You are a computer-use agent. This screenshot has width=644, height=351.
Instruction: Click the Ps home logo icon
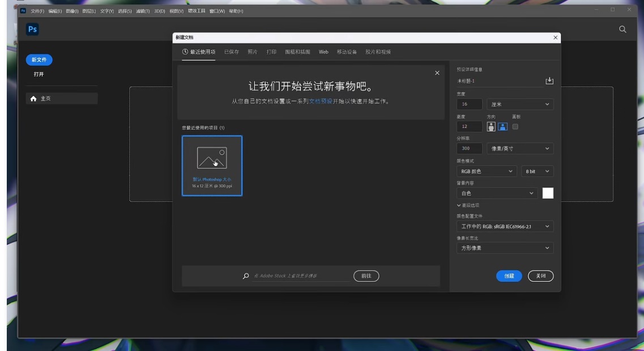click(32, 29)
